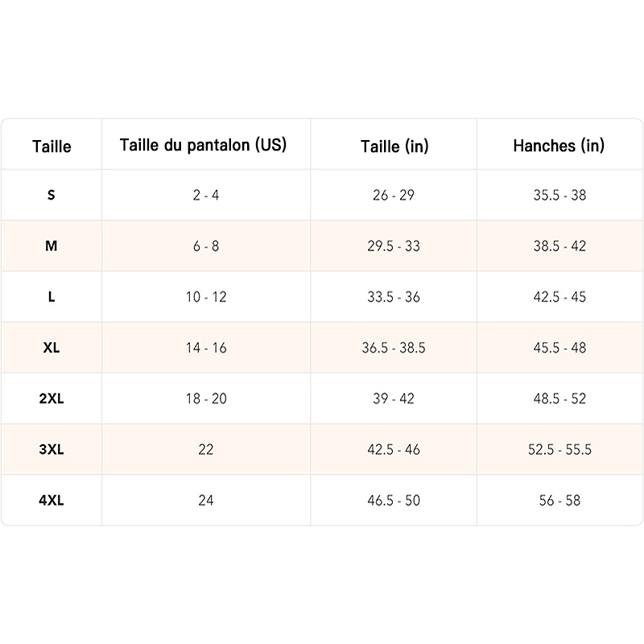Screen dimensions: 644x644
Task: Click the hips cell "56 - 58"
Action: 559,500
